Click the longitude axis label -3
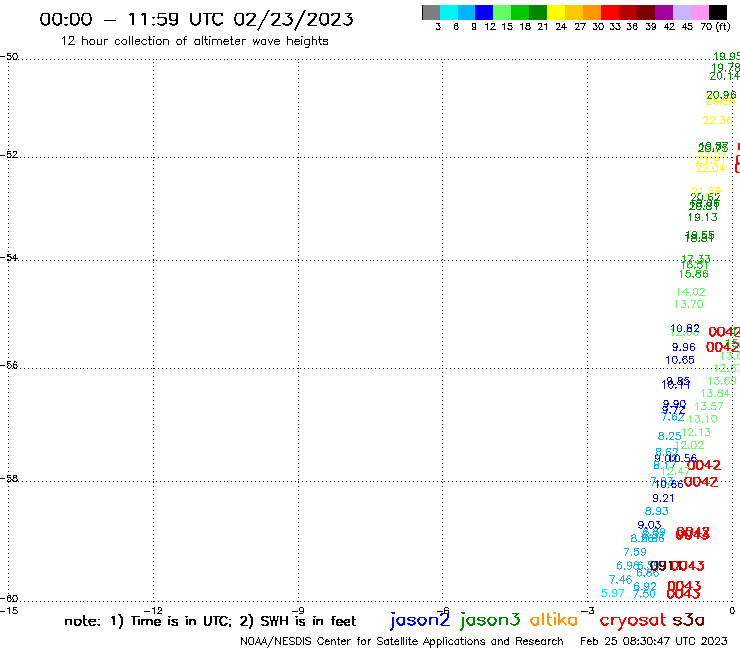Viewport: 740px width, 650px height. coord(588,611)
